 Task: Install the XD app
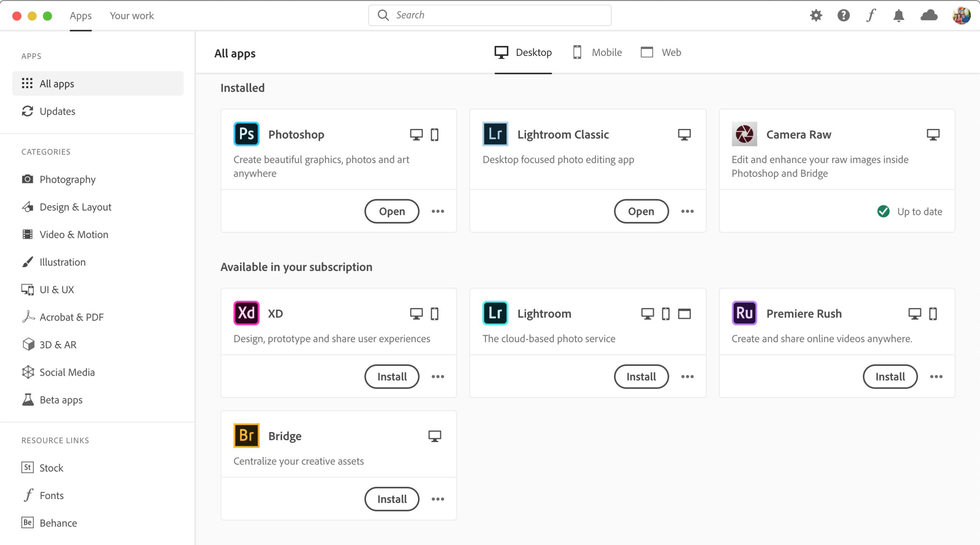click(392, 376)
